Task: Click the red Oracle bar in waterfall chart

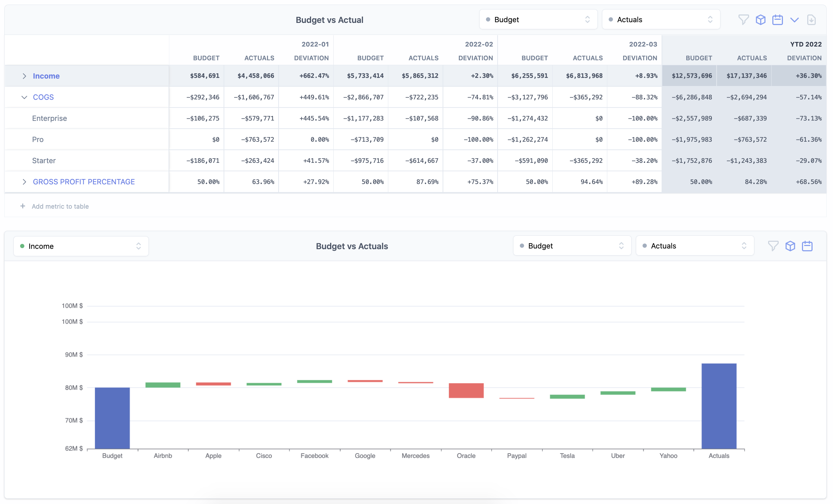Action: coord(466,391)
